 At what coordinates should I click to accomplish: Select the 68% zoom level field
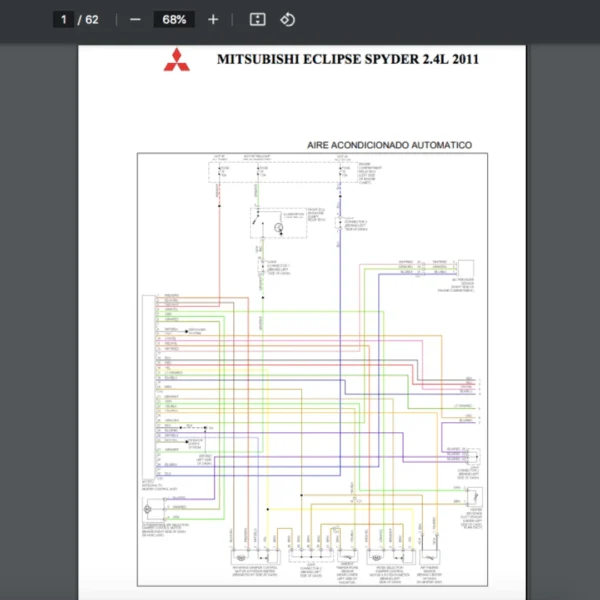coord(174,19)
